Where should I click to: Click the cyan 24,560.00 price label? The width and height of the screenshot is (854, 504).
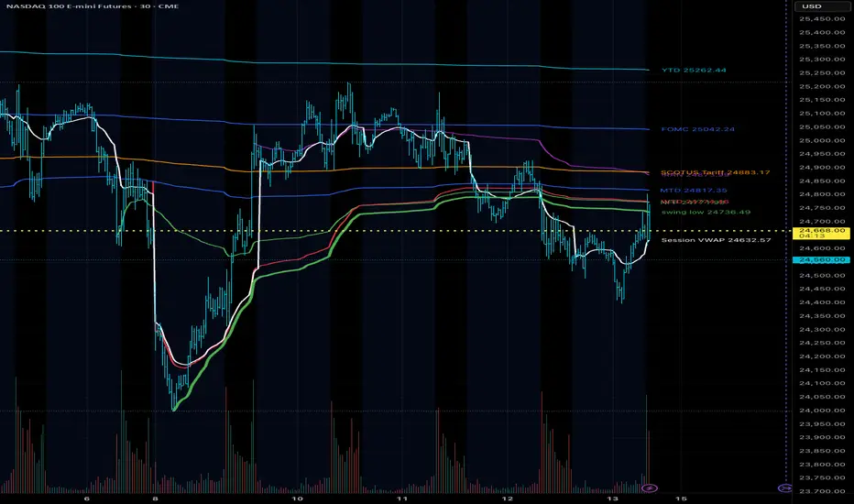click(x=821, y=260)
